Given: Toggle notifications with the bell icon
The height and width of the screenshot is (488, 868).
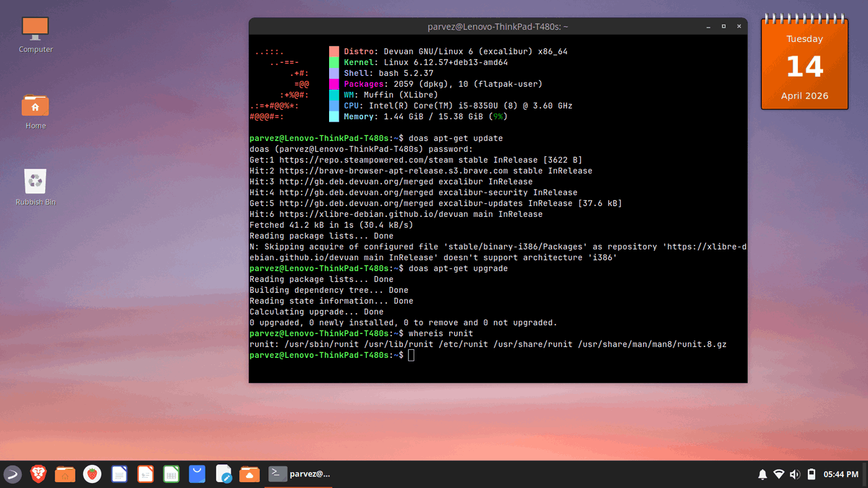Looking at the screenshot, I should pyautogui.click(x=762, y=474).
